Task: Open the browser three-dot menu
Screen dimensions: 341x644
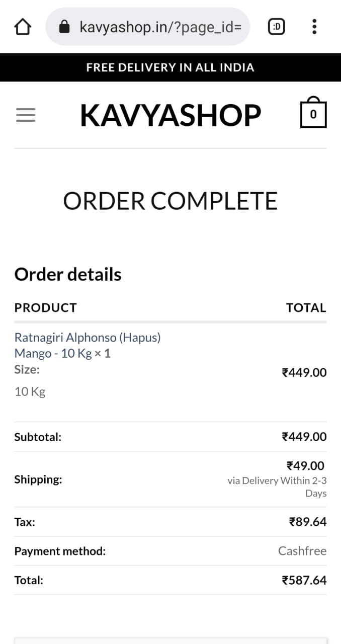Action: [x=314, y=27]
